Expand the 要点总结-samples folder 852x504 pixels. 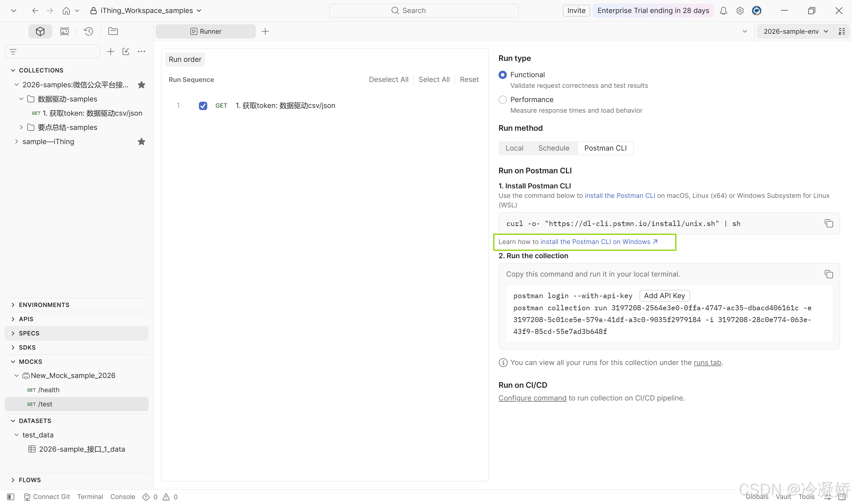click(x=21, y=127)
